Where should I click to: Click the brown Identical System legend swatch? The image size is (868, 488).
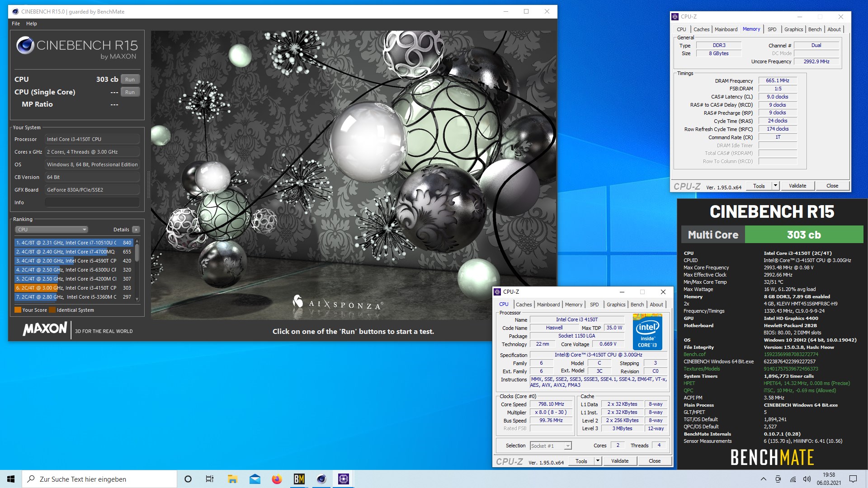(52, 310)
